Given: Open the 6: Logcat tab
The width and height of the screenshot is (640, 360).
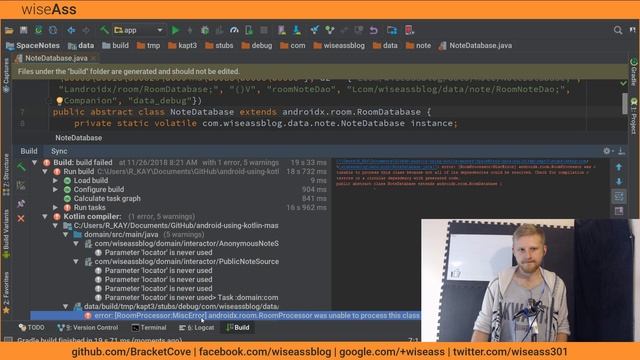Looking at the screenshot, I should point(197,327).
